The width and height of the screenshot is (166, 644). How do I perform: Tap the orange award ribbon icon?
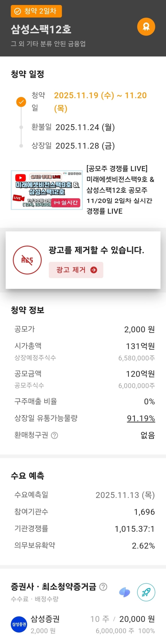click(146, 27)
